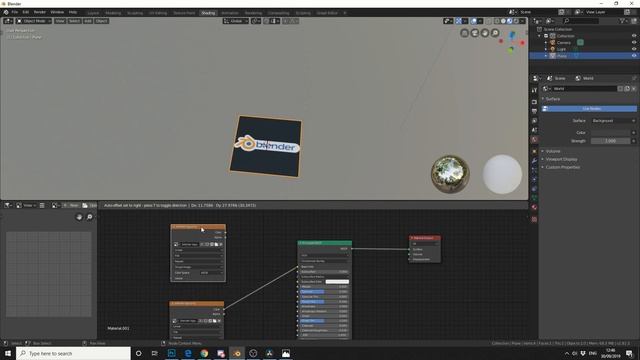Open Chrome from the taskbar
The image size is (640, 360).
[204, 353]
